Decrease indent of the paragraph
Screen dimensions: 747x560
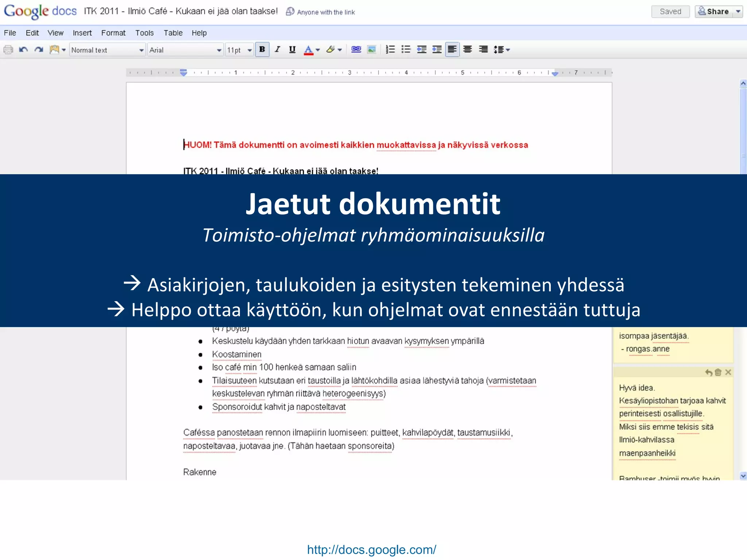coord(422,50)
